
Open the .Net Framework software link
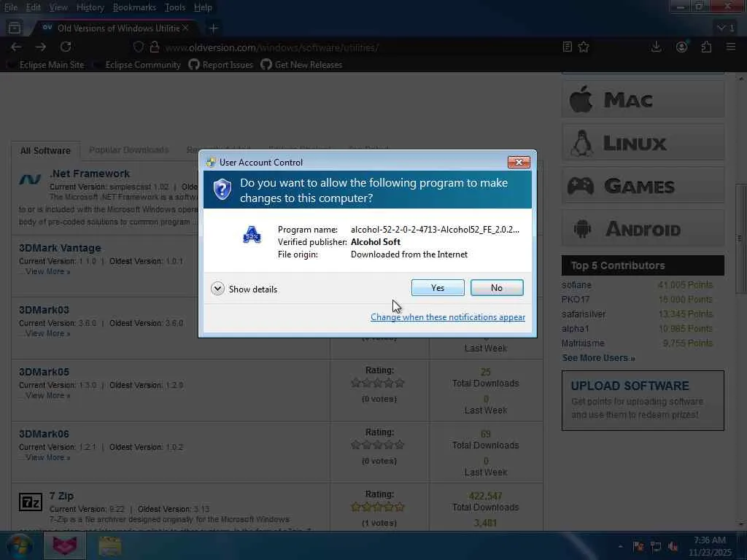coord(90,174)
